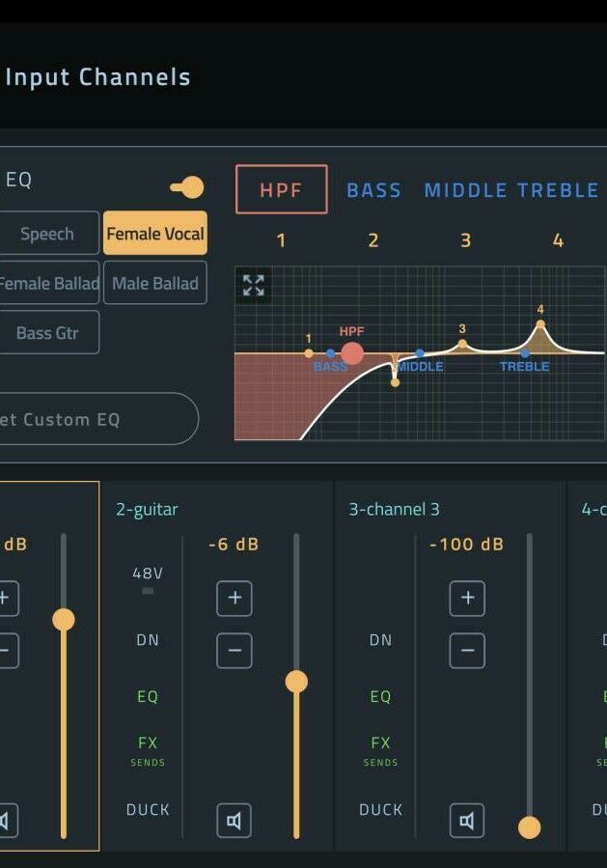The width and height of the screenshot is (607, 868).
Task: Switch to the BASS band tab
Action: [373, 190]
